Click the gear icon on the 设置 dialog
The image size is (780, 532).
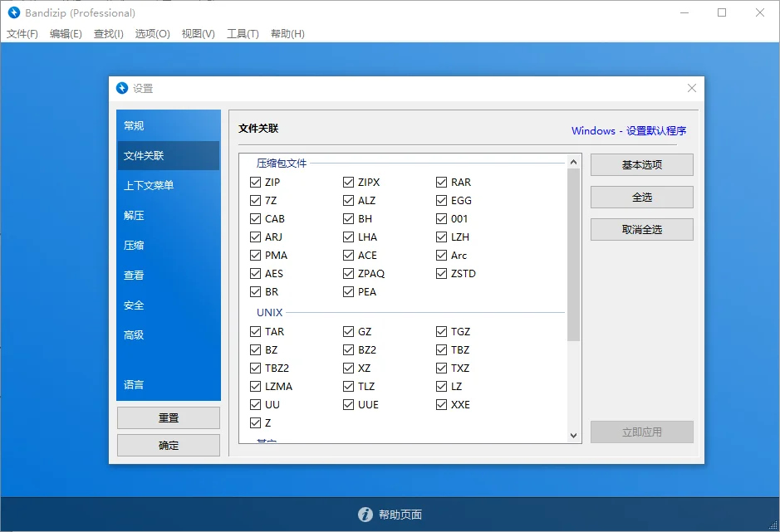[x=121, y=87]
